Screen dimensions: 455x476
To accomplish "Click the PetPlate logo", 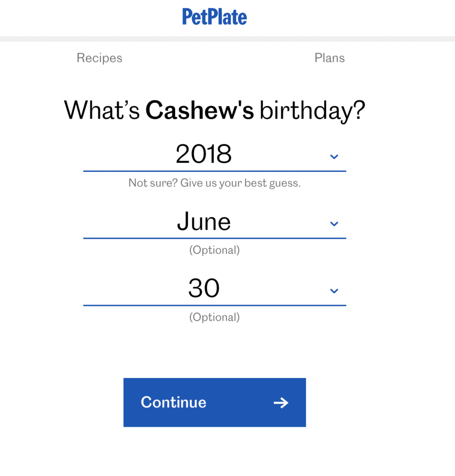I will tap(214, 17).
